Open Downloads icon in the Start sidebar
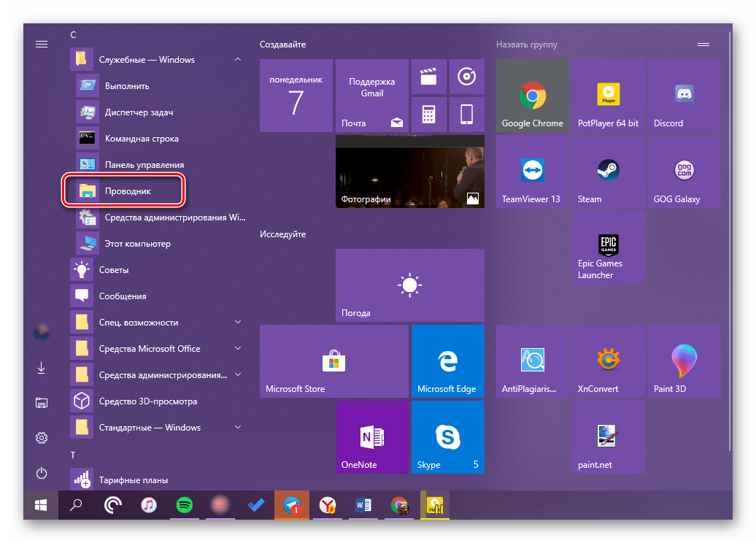Screen dimensions: 756x543 point(42,368)
